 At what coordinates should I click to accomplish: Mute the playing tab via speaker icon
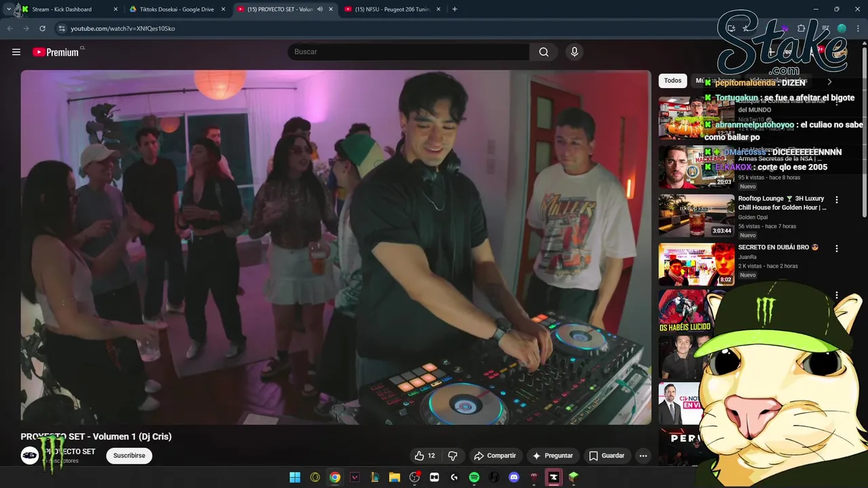click(320, 9)
